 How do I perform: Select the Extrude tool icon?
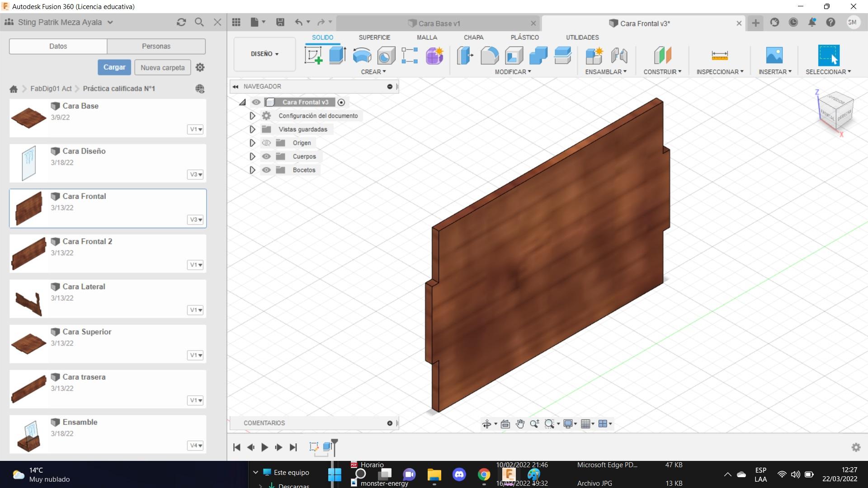click(337, 56)
